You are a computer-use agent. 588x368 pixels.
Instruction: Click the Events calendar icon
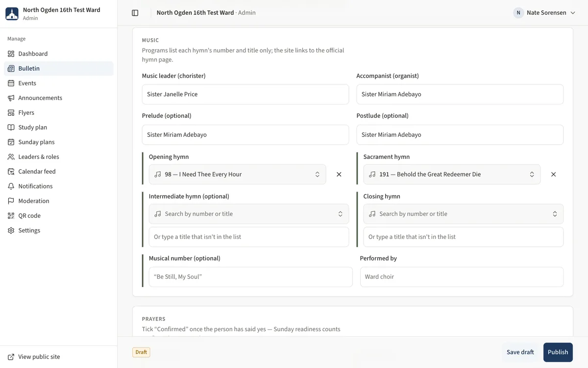[11, 83]
